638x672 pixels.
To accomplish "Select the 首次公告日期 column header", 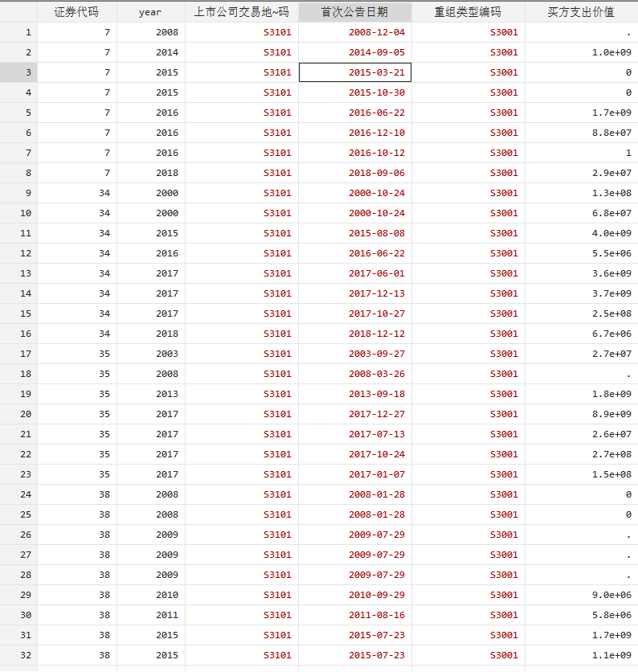I will click(354, 12).
